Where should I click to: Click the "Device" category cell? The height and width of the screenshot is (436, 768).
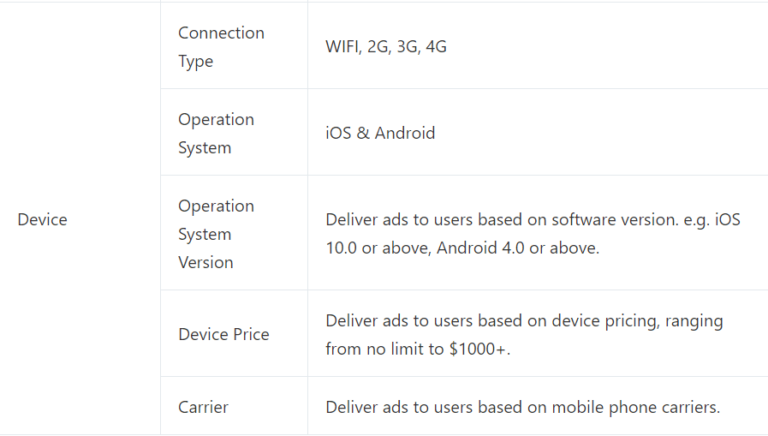click(42, 219)
